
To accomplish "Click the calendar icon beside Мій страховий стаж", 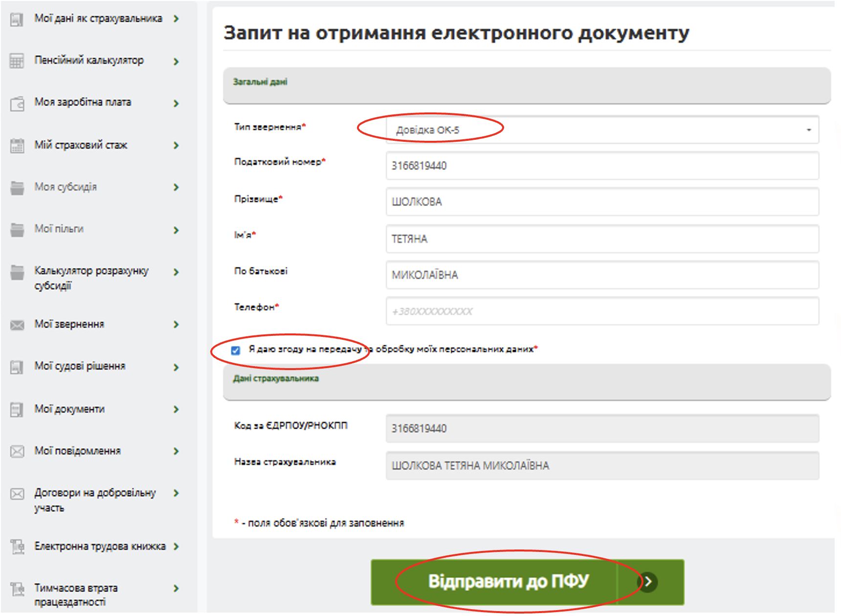I will point(17,145).
